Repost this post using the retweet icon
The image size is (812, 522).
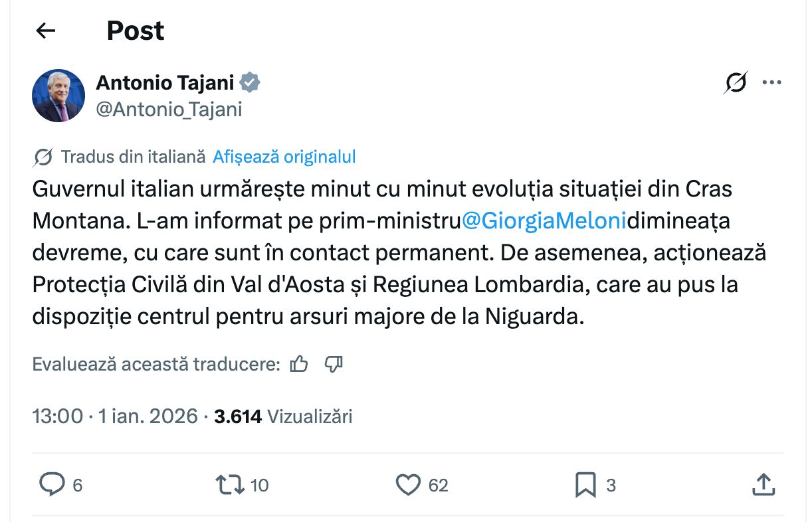tap(230, 485)
